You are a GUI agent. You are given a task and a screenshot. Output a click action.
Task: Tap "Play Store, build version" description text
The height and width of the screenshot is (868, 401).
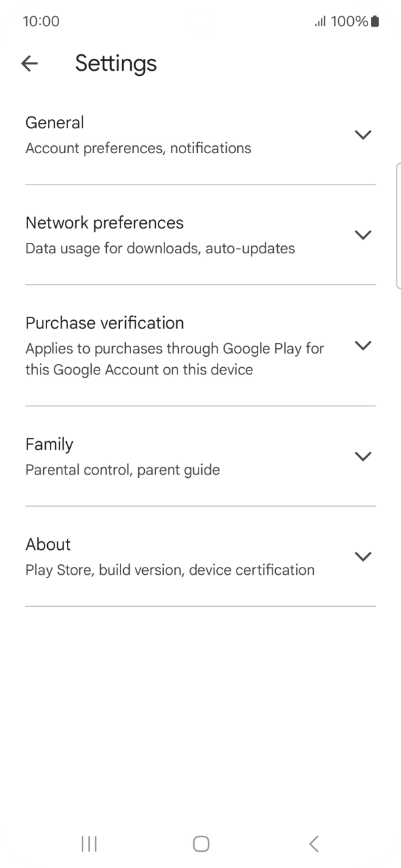point(170,570)
